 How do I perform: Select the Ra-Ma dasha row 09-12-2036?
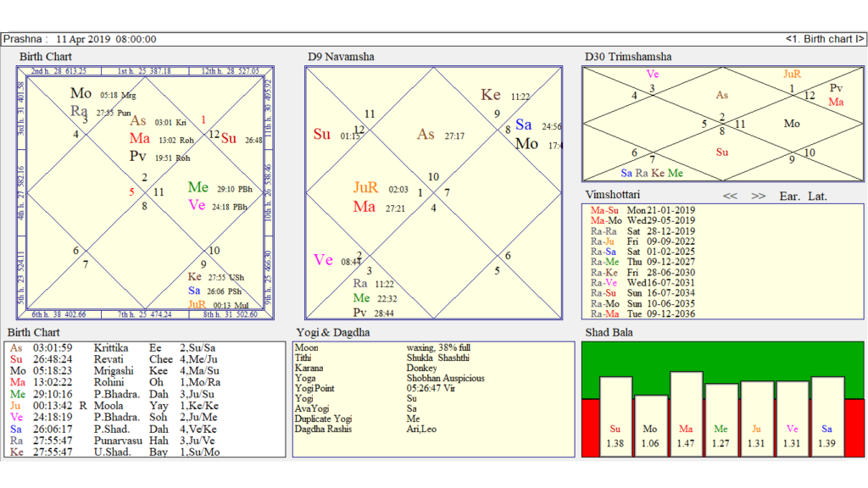pyautogui.click(x=643, y=313)
